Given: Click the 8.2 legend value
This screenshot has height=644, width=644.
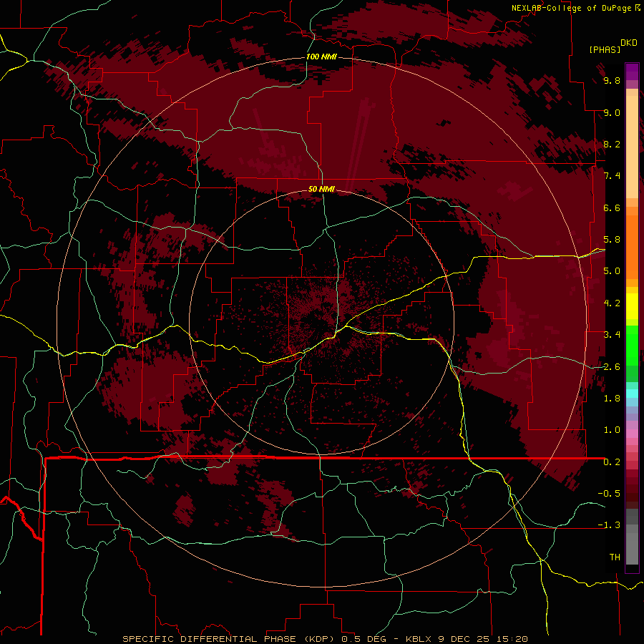Looking at the screenshot, I should tap(612, 144).
